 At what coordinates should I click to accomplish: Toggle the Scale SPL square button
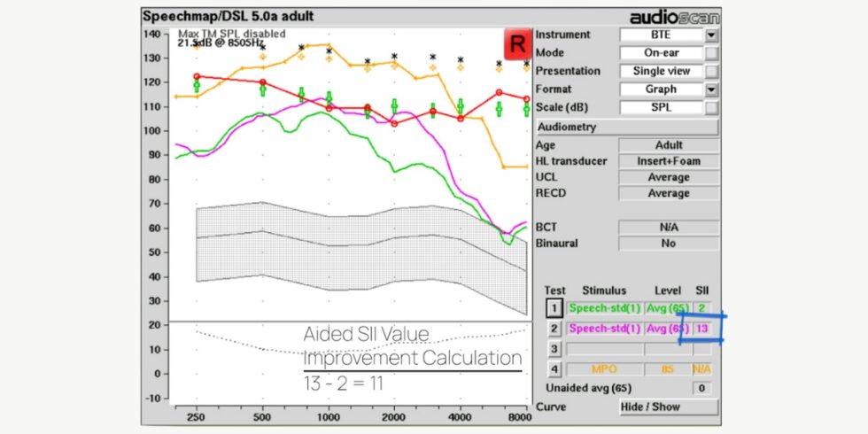click(711, 108)
